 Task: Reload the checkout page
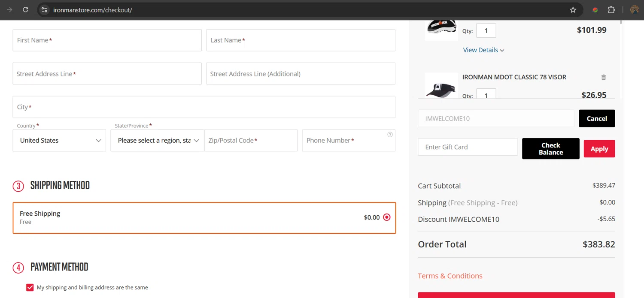click(25, 9)
